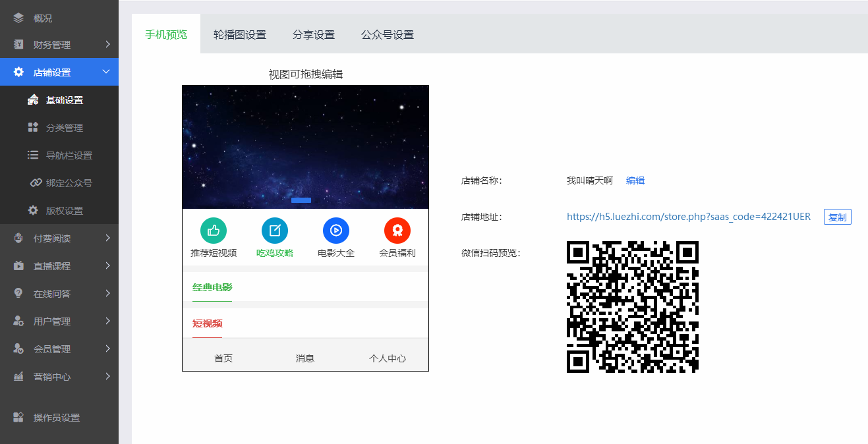Click the 付费阅读 icon in sidebar
Image resolution: width=868 pixels, height=444 pixels.
[x=18, y=238]
